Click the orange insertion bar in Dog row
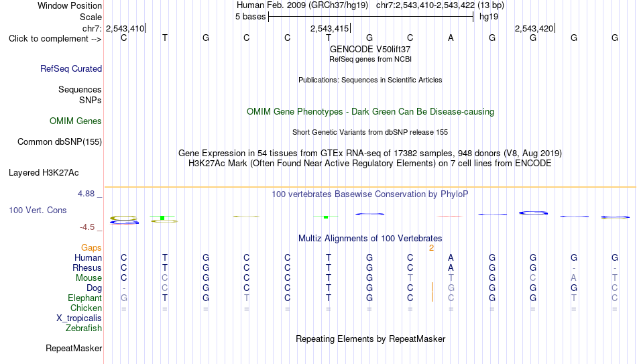Viewport: 637px width, 364px height. pos(432,288)
